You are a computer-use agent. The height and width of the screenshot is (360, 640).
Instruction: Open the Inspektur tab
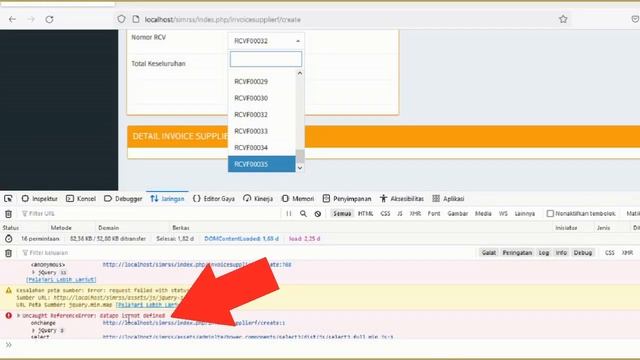click(x=40, y=199)
